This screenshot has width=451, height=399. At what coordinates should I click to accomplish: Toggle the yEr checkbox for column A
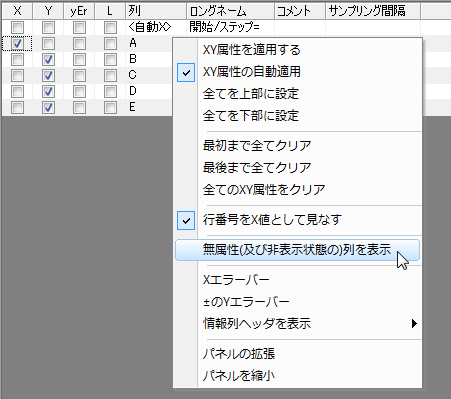79,43
